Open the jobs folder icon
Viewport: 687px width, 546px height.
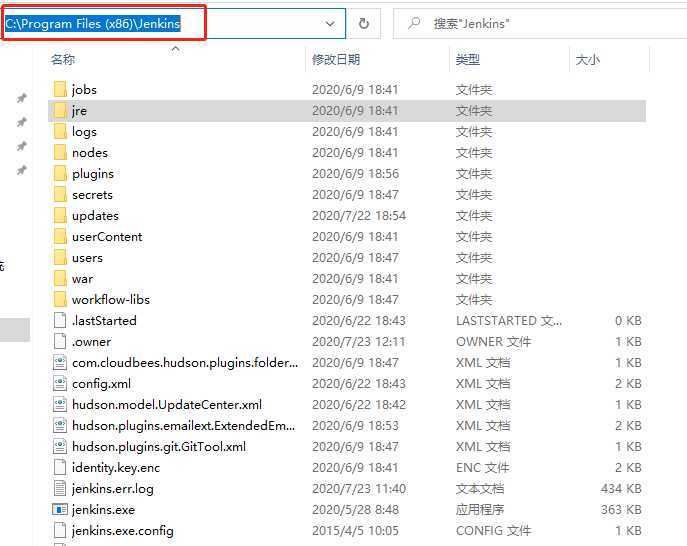point(60,89)
